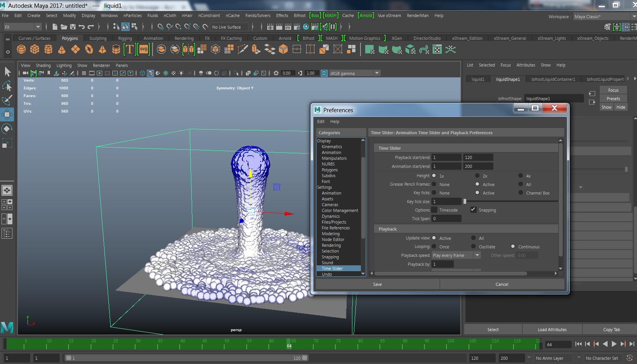The height and width of the screenshot is (364, 637).
Task: Open the SVG tool from the shelf
Action: [143, 49]
